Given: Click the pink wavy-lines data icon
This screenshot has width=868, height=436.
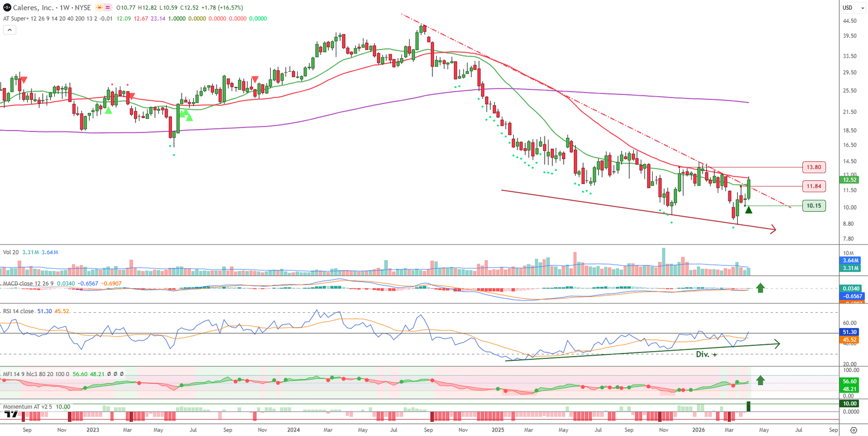Looking at the screenshot, I should (108, 8).
